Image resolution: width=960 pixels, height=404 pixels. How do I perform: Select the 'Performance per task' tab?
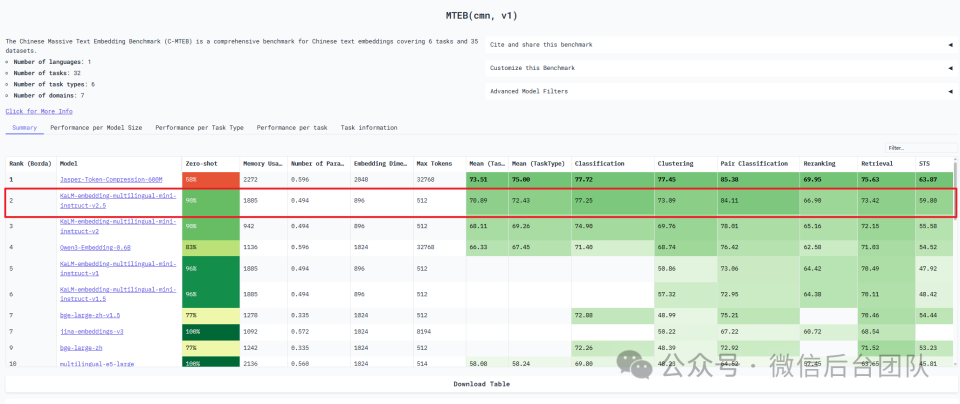pos(292,128)
